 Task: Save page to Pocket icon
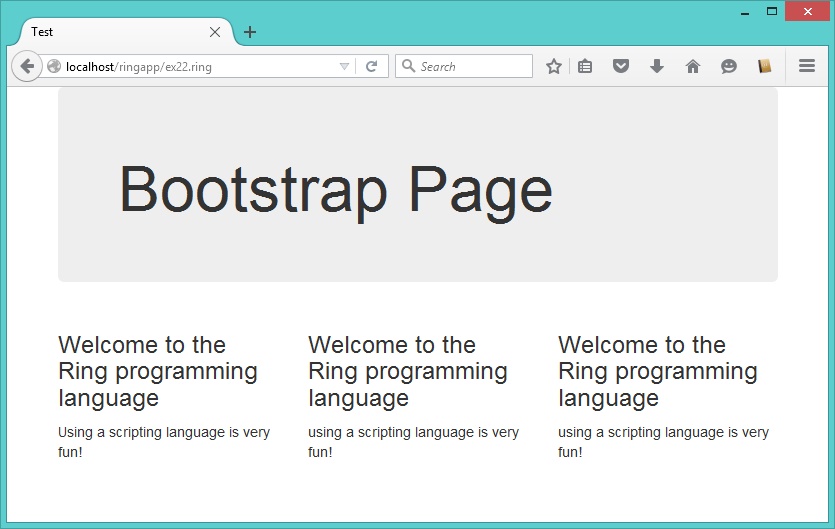point(621,66)
